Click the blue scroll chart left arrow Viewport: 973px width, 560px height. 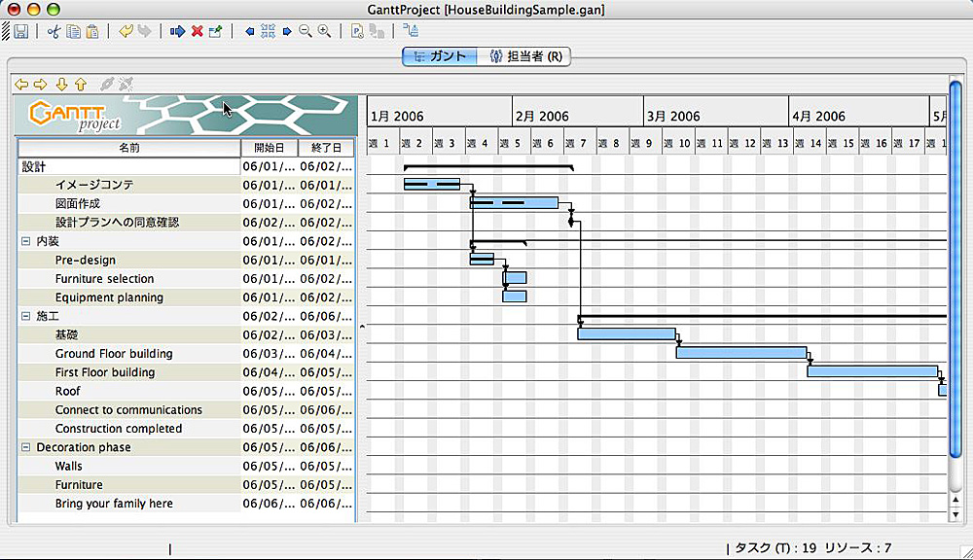click(250, 31)
